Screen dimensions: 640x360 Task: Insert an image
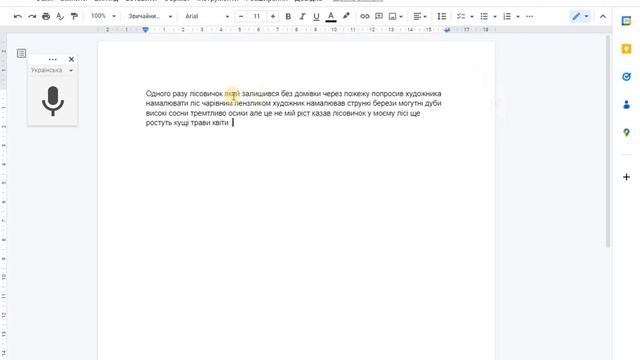(x=392, y=16)
